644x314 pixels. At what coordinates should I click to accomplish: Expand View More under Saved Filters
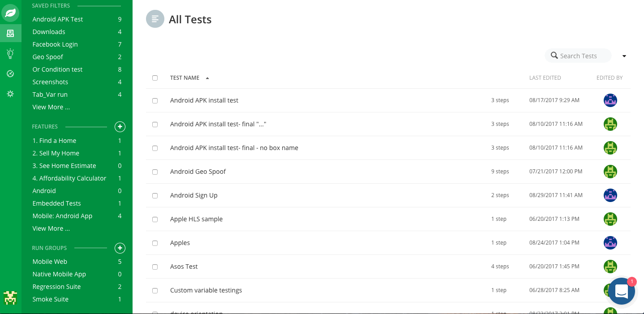point(51,107)
